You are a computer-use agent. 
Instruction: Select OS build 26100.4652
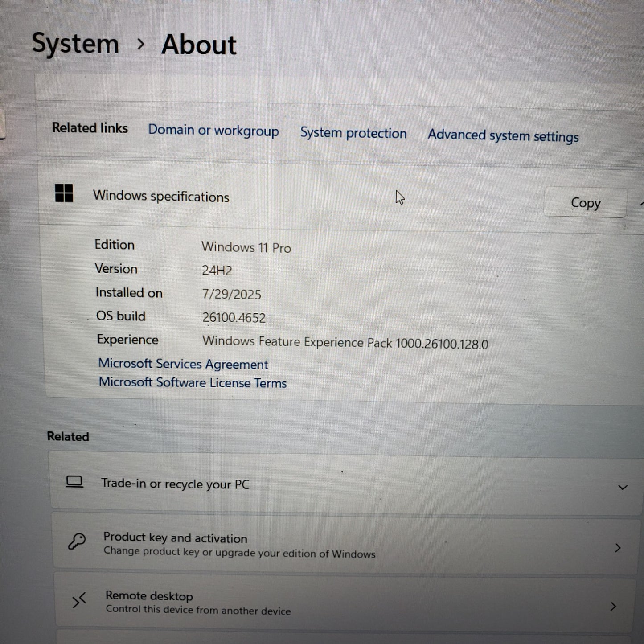[x=234, y=317]
